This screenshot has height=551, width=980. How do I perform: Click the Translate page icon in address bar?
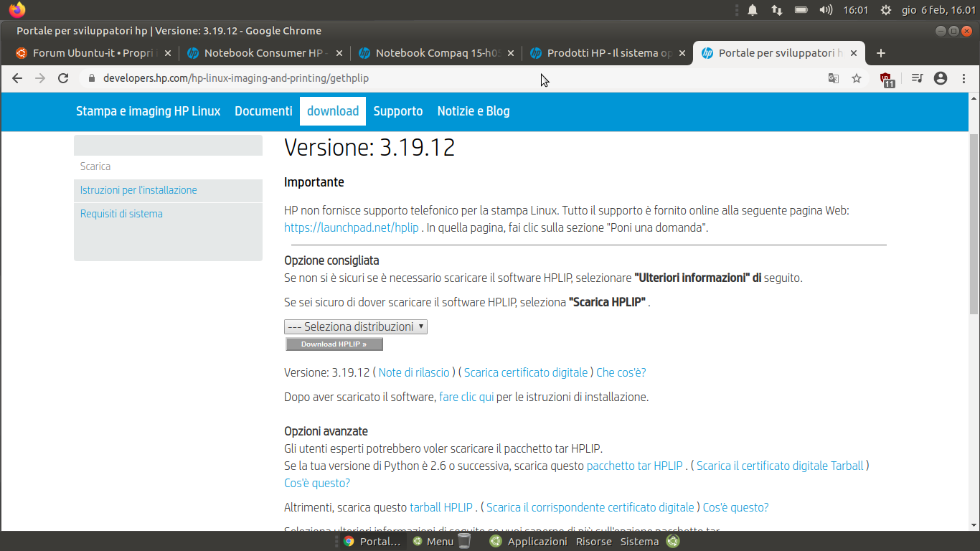834,78
